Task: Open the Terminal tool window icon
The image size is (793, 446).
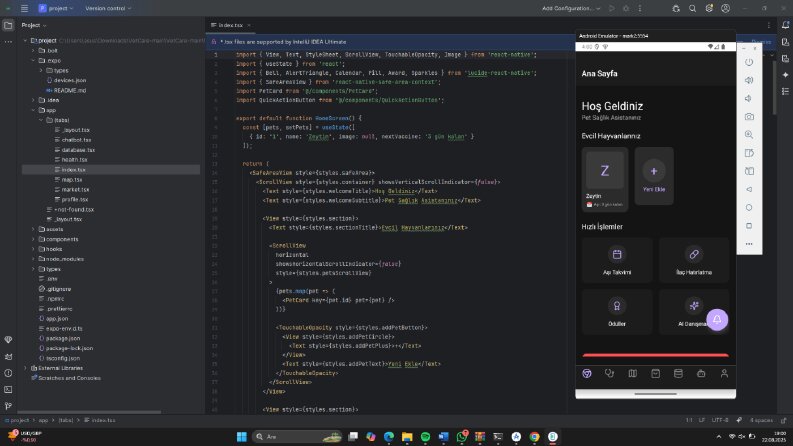Action: (x=8, y=389)
